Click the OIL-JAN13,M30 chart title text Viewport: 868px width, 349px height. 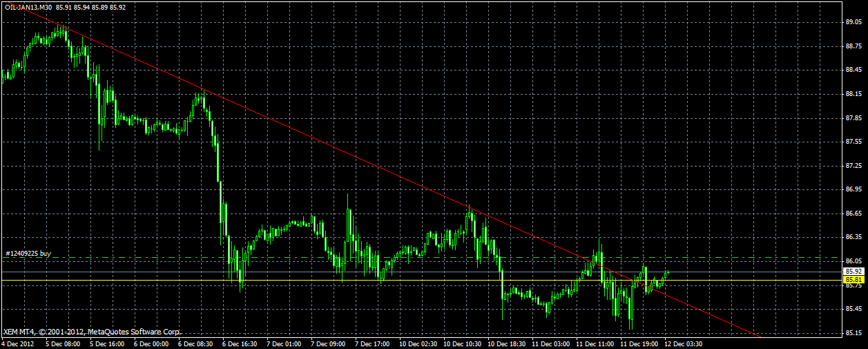(x=28, y=7)
